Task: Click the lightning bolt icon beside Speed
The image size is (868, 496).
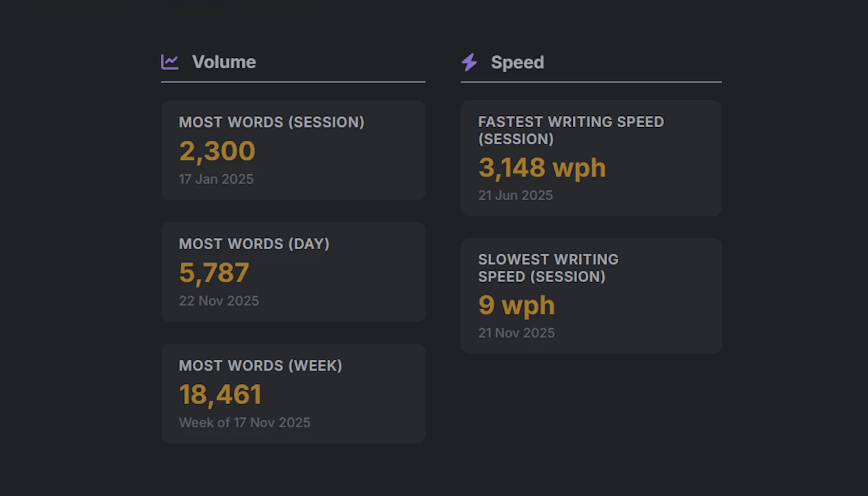Action: pos(469,62)
